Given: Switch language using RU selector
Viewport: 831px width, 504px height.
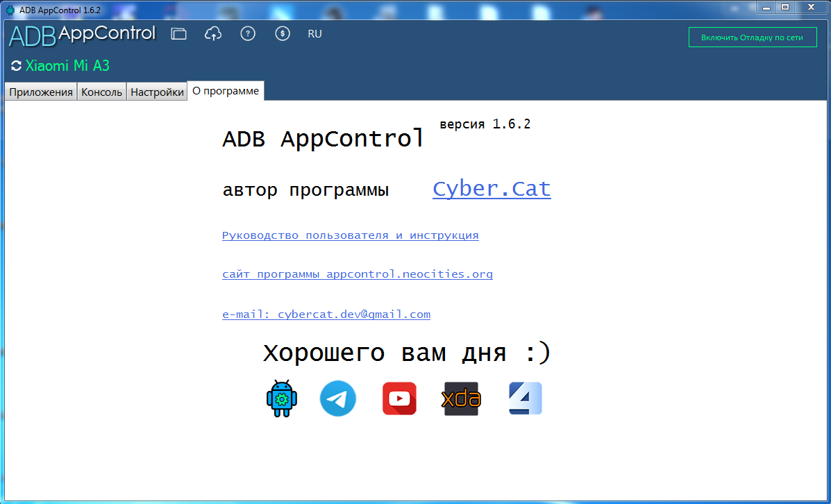Looking at the screenshot, I should pyautogui.click(x=314, y=34).
